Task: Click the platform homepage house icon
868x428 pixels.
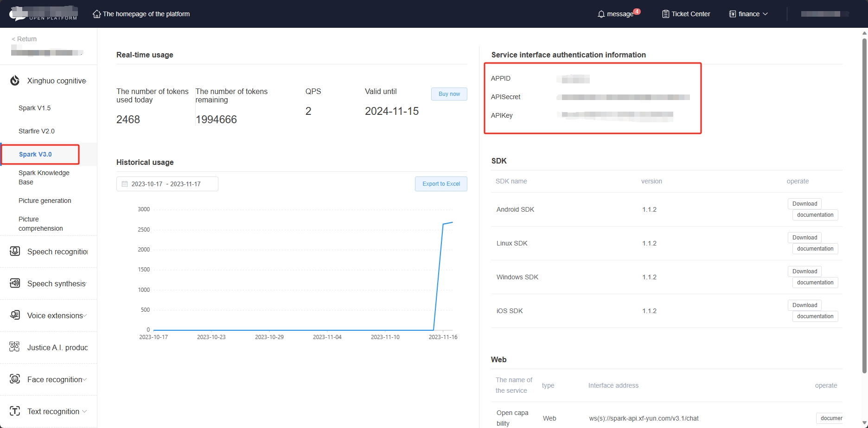Action: click(x=96, y=14)
